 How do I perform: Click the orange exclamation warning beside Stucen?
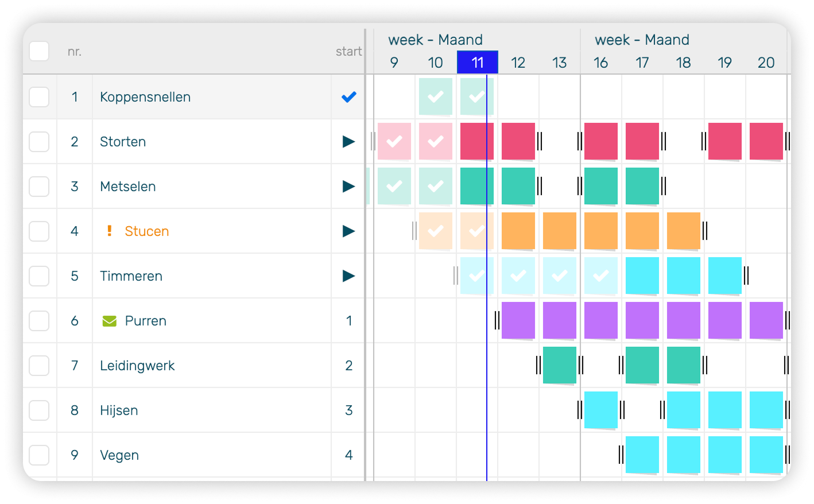(x=109, y=231)
